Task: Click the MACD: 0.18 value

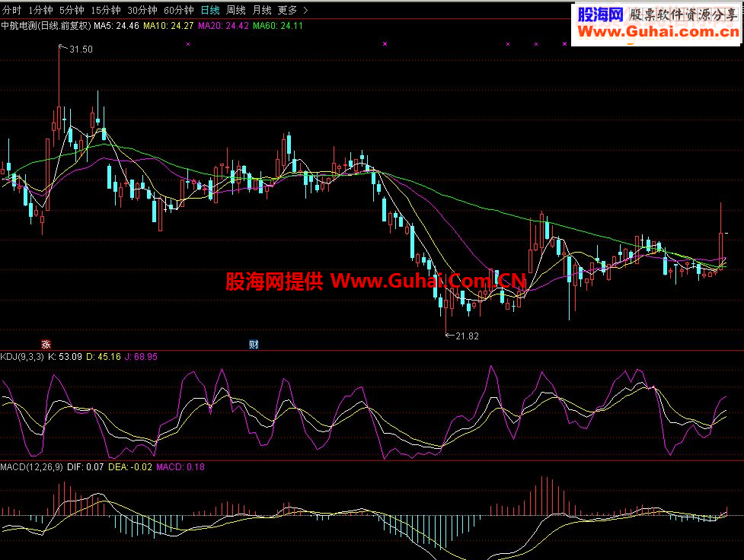Action: click(180, 467)
